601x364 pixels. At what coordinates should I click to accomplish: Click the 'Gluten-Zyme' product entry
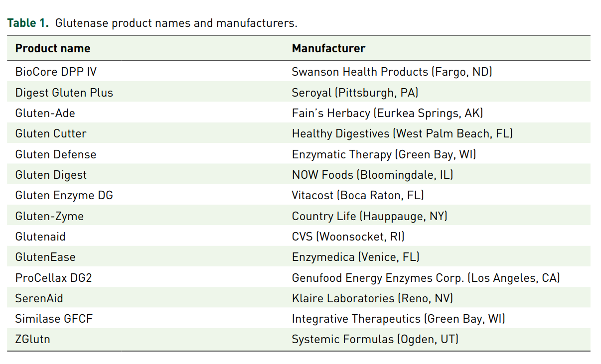click(49, 216)
